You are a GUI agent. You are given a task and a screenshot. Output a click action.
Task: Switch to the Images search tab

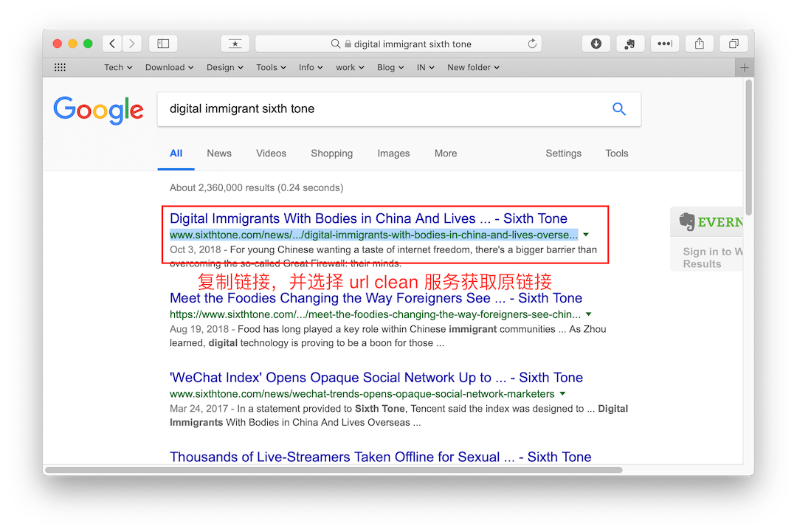click(x=393, y=153)
